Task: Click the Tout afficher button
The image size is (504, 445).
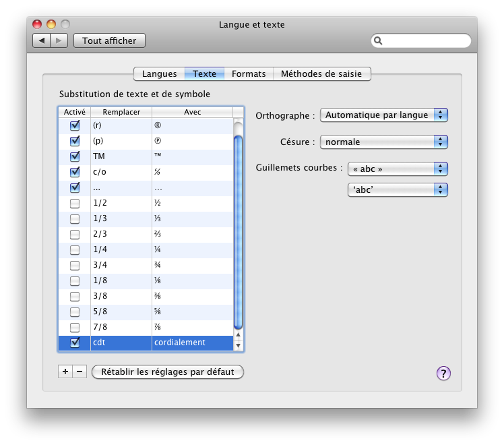Action: click(109, 40)
